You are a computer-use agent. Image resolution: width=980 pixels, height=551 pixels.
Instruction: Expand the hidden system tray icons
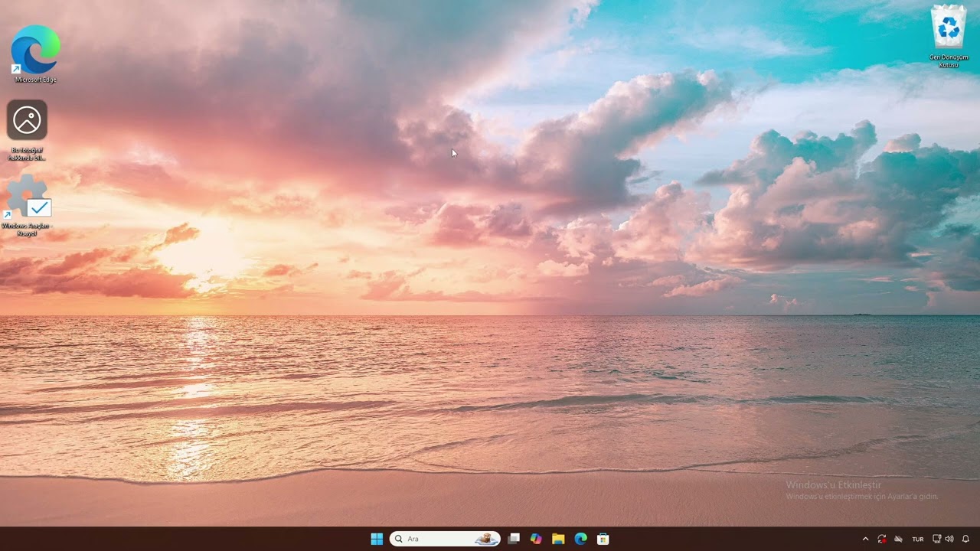coord(866,539)
